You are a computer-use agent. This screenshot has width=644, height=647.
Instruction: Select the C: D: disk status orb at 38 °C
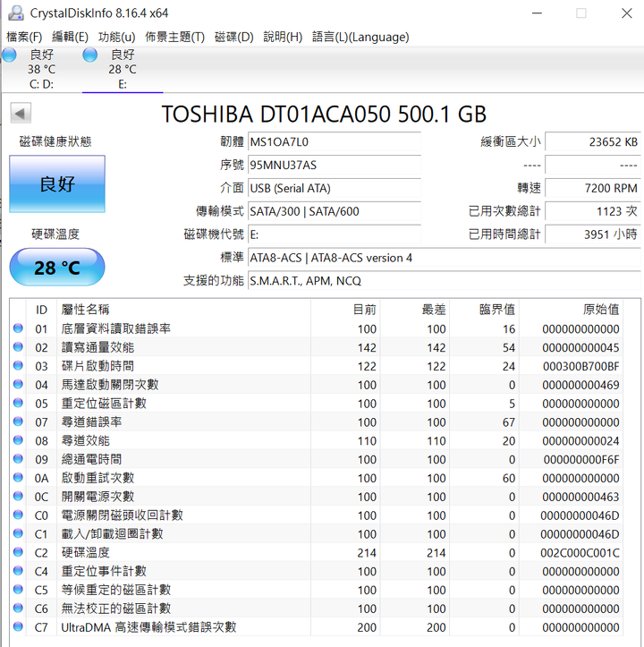coord(9,55)
